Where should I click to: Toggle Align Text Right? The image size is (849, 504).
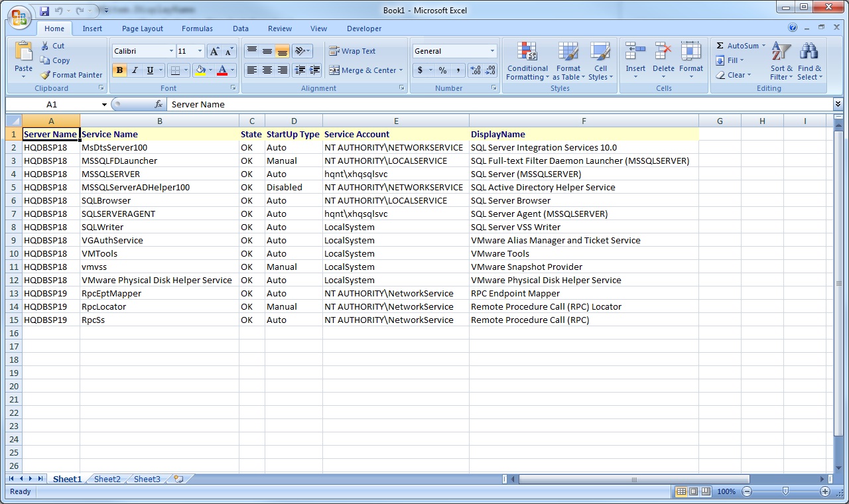[x=282, y=70]
